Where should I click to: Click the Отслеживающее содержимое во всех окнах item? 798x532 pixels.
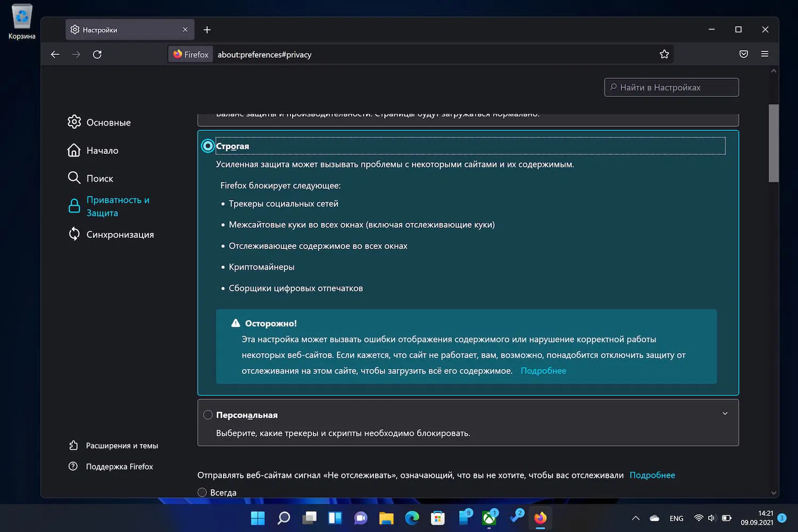[x=318, y=246]
